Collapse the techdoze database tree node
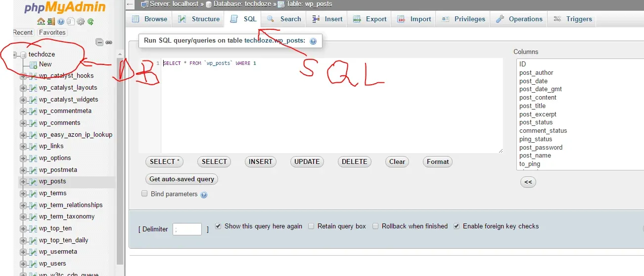The width and height of the screenshot is (644, 276). 15,55
